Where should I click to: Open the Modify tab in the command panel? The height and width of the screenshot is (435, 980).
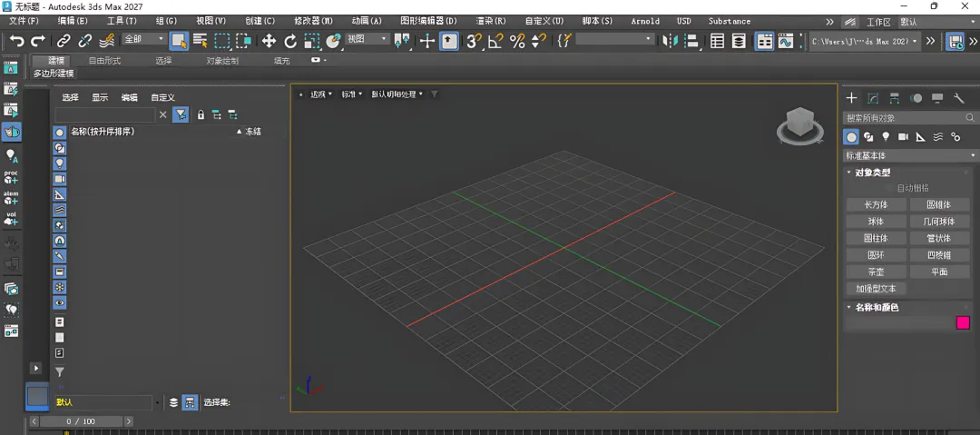pos(873,98)
